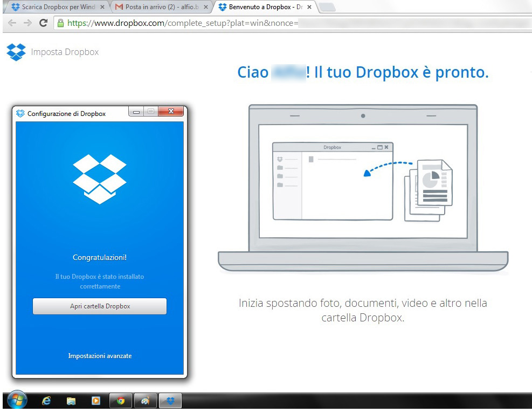
Task: Open the Windows Start menu
Action: click(x=17, y=401)
